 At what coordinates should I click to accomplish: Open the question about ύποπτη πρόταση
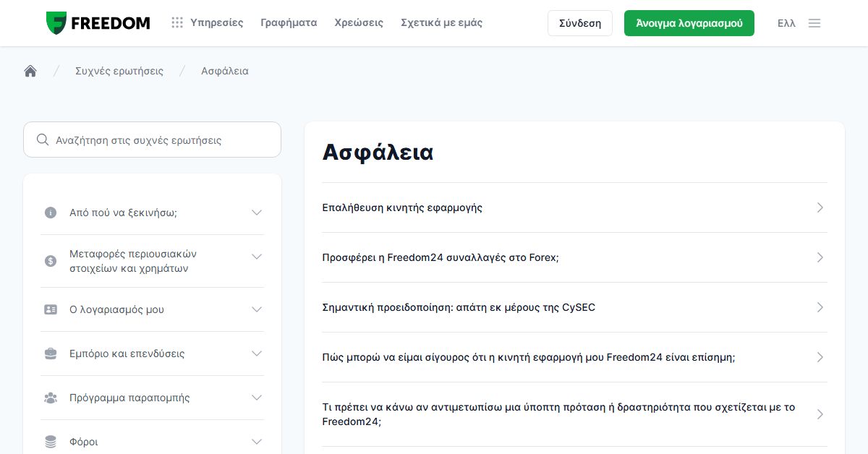click(x=574, y=414)
